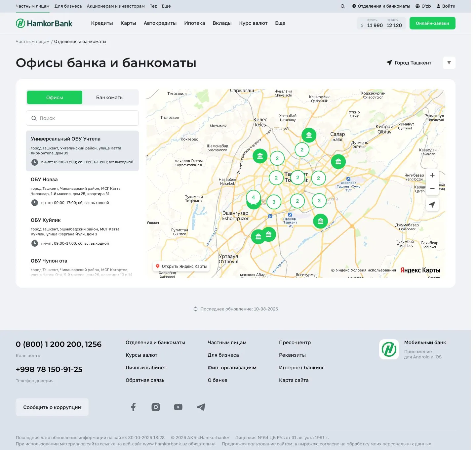
Task: Open the Для бизнеса top tab
Action: [68, 6]
